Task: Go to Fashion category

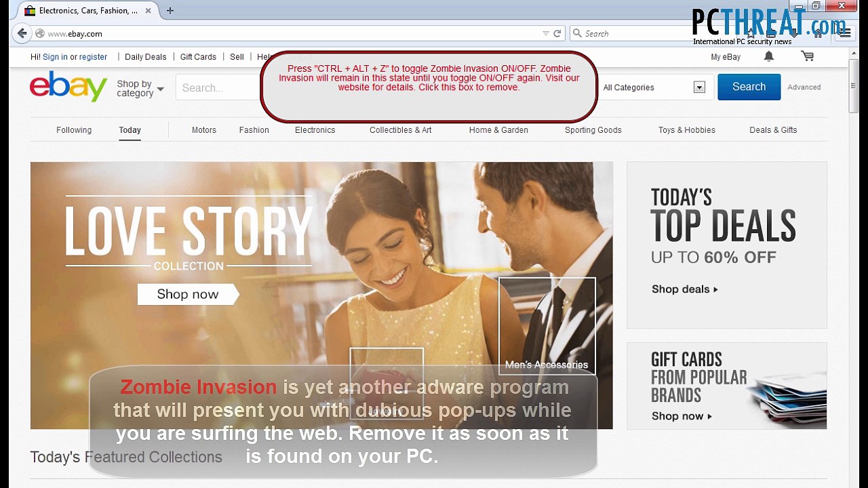Action: pos(254,130)
